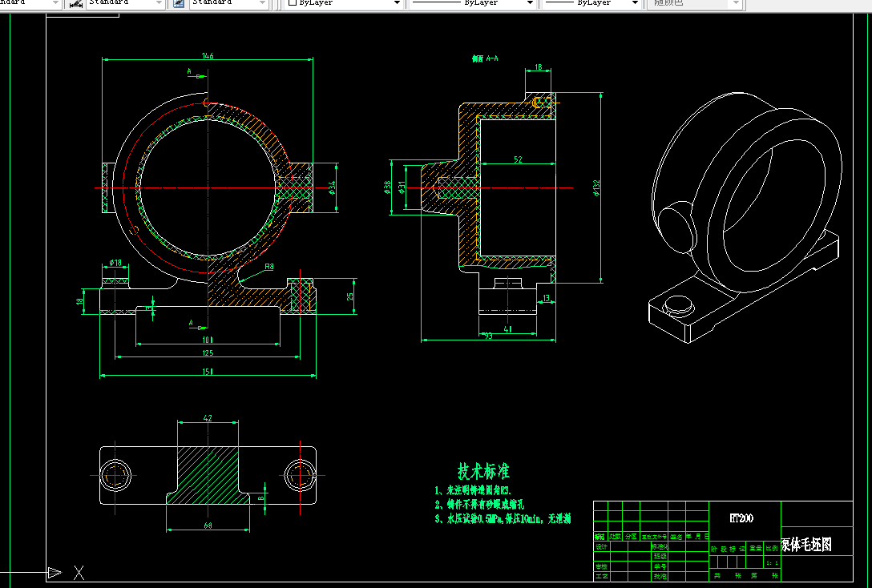Click the 标记 title block cell
The image size is (872, 588).
tap(599, 537)
